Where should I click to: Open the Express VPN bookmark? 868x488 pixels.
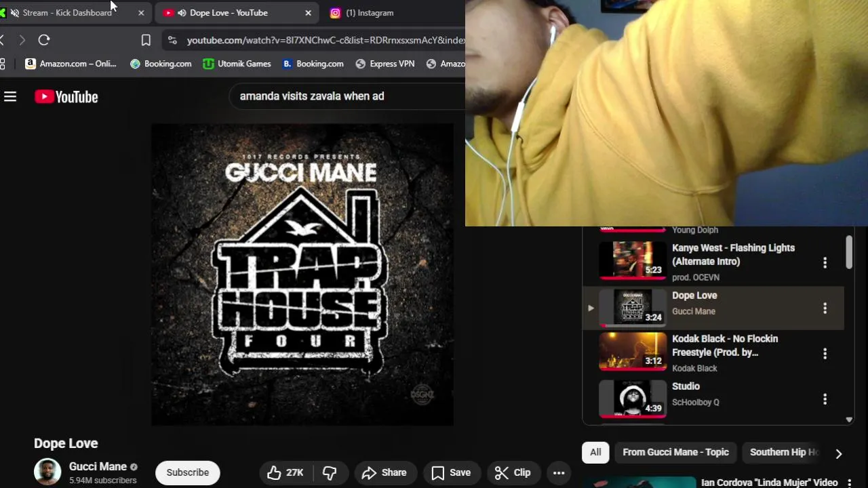(x=385, y=64)
